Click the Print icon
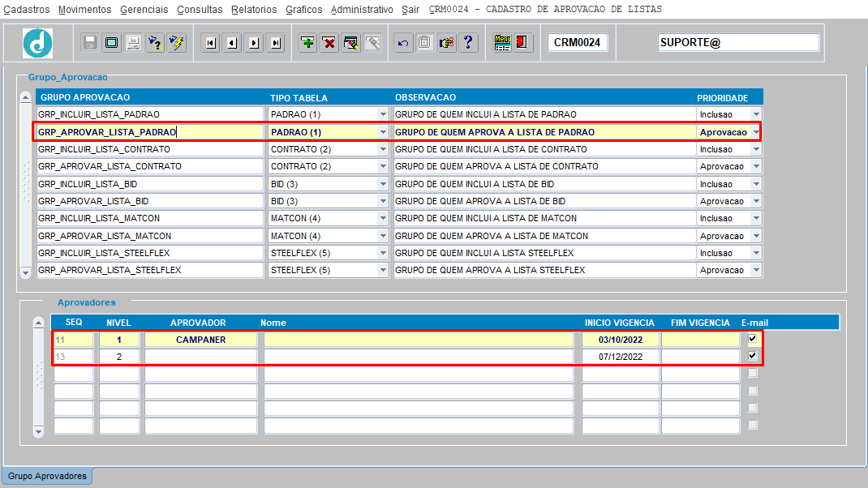Image resolution: width=868 pixels, height=488 pixels. pyautogui.click(x=133, y=43)
